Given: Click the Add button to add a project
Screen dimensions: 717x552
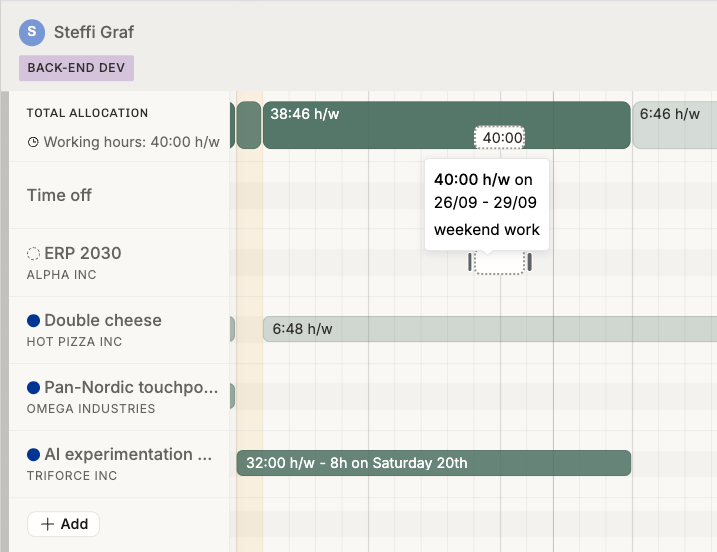Looking at the screenshot, I should pyautogui.click(x=64, y=524).
